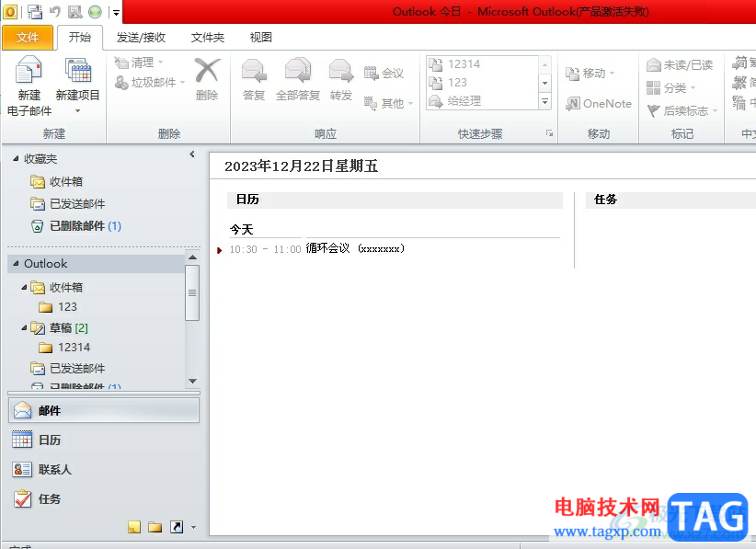Open the 循环会议 calendar appointment
This screenshot has width=756, height=549.
click(355, 248)
